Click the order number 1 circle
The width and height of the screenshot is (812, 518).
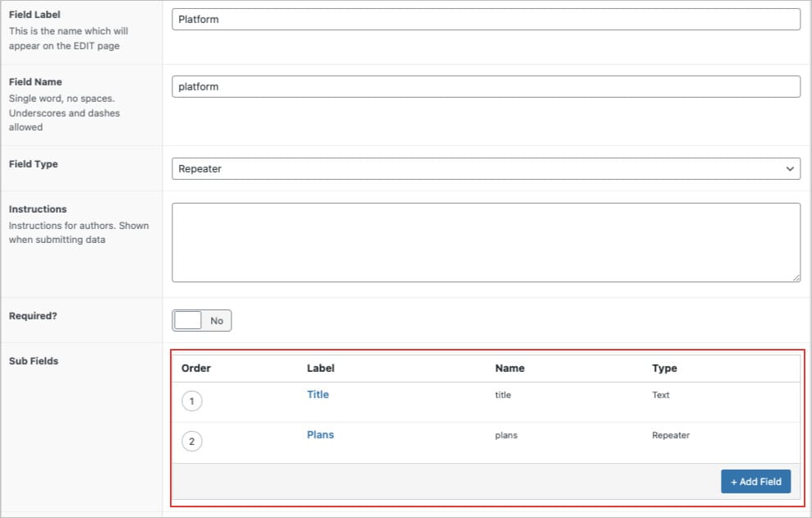(191, 401)
